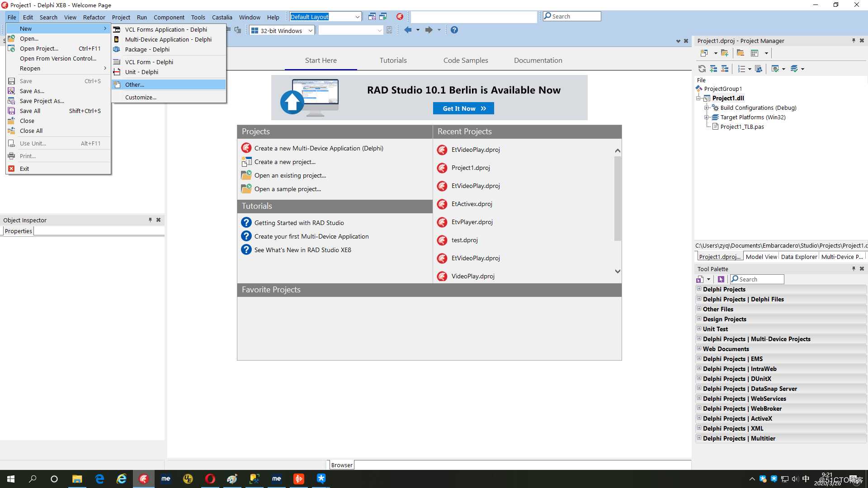Click the refresh device icon beside the empty combo
Image resolution: width=868 pixels, height=488 pixels.
[389, 30]
